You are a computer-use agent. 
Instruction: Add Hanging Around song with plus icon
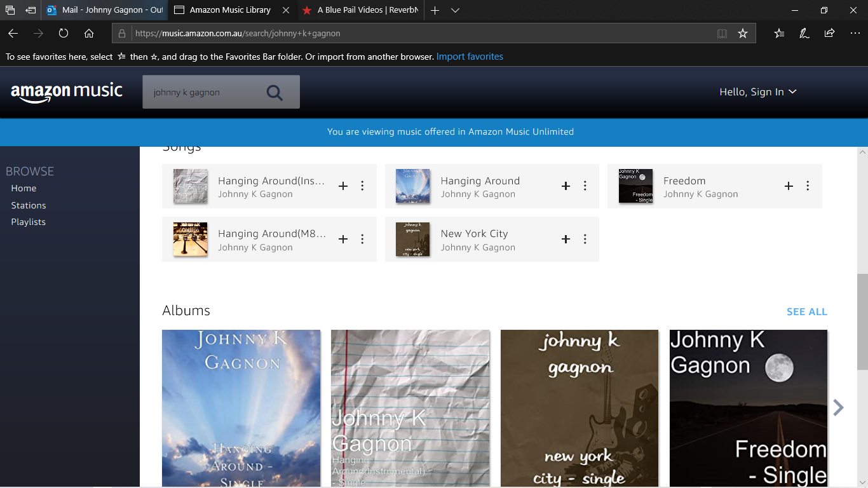tap(566, 186)
